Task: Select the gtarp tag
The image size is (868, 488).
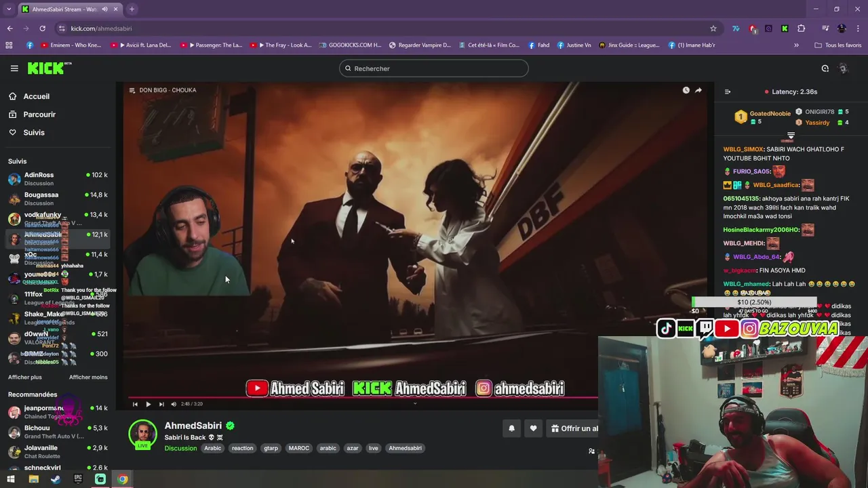Action: click(x=271, y=448)
